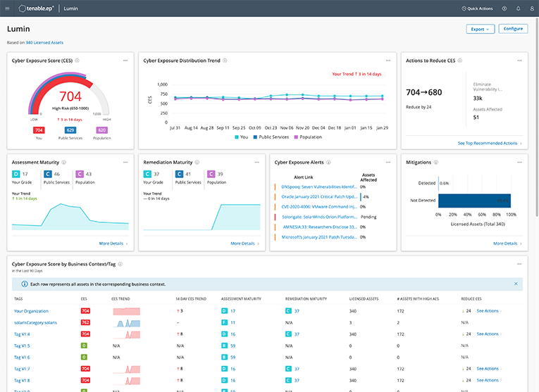The image size is (539, 392).
Task: Sort by # Assets With High AES
Action: pos(418,298)
